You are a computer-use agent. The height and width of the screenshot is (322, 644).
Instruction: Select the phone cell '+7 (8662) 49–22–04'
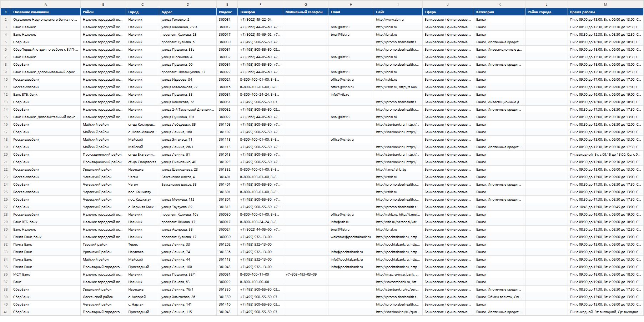coord(260,20)
